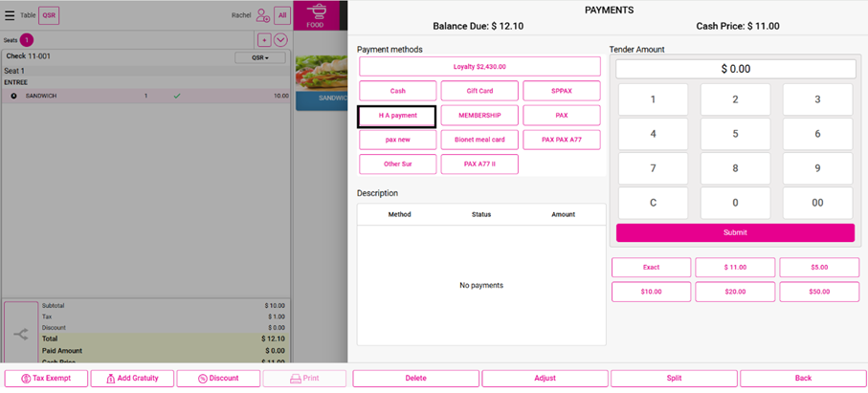Expand the circled chevron down arrow

click(280, 40)
